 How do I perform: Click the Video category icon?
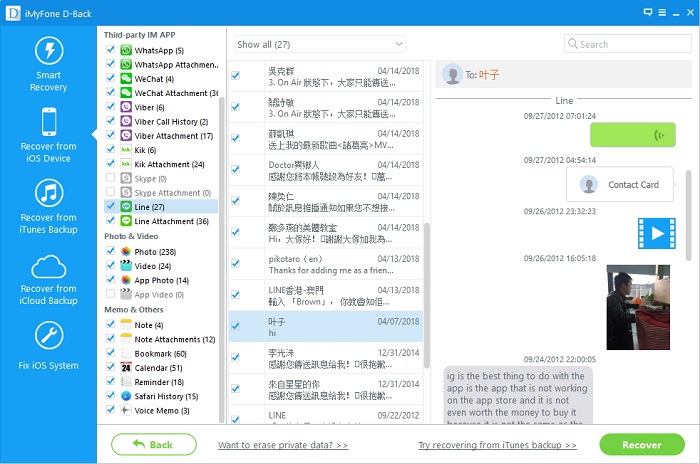126,266
